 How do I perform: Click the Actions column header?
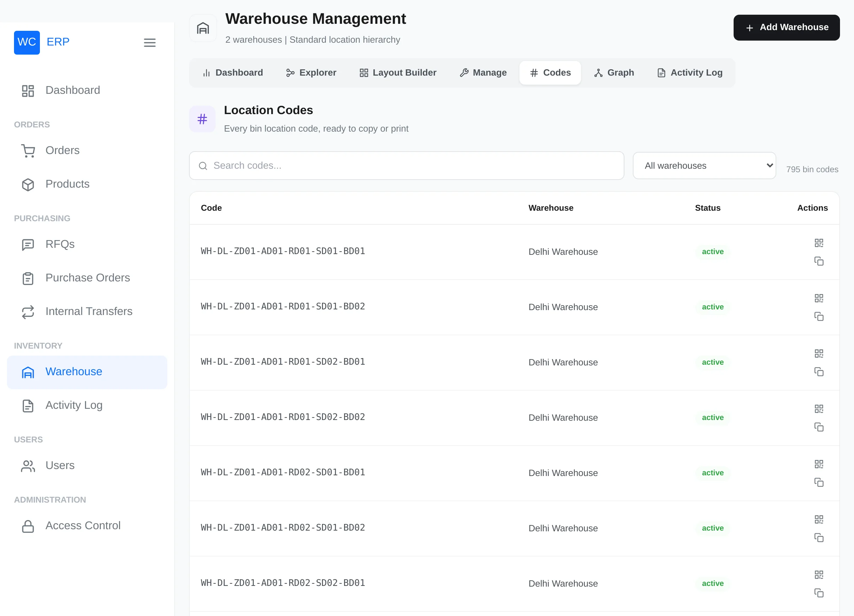click(x=812, y=208)
